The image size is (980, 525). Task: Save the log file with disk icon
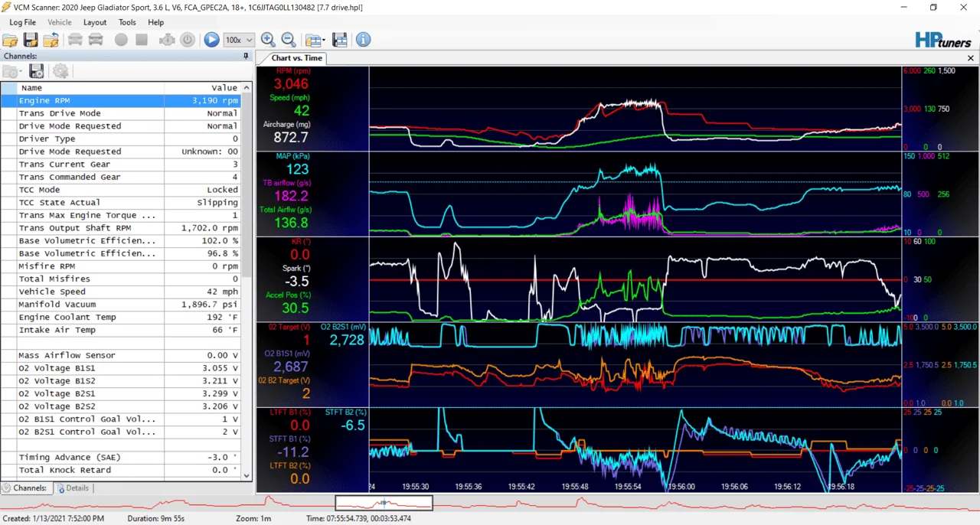[31, 40]
